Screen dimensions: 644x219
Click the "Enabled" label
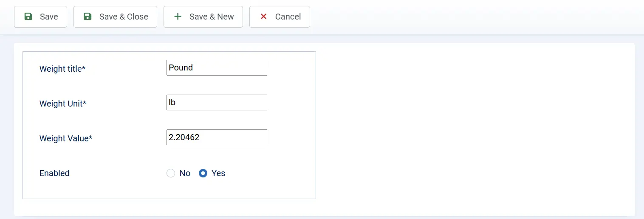point(54,173)
